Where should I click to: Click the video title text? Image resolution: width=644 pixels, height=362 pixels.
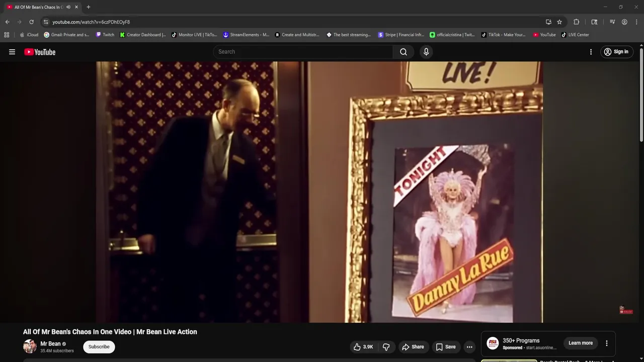coord(110,332)
